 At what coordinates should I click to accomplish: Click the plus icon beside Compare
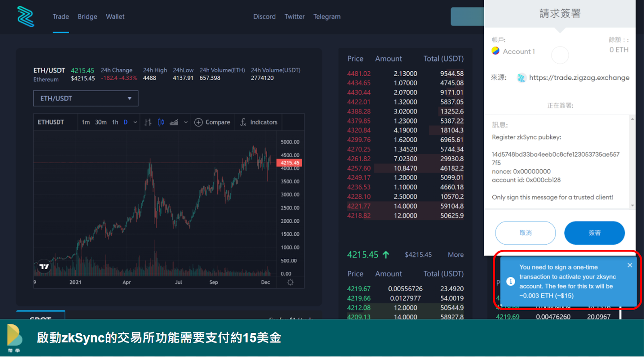(x=198, y=122)
